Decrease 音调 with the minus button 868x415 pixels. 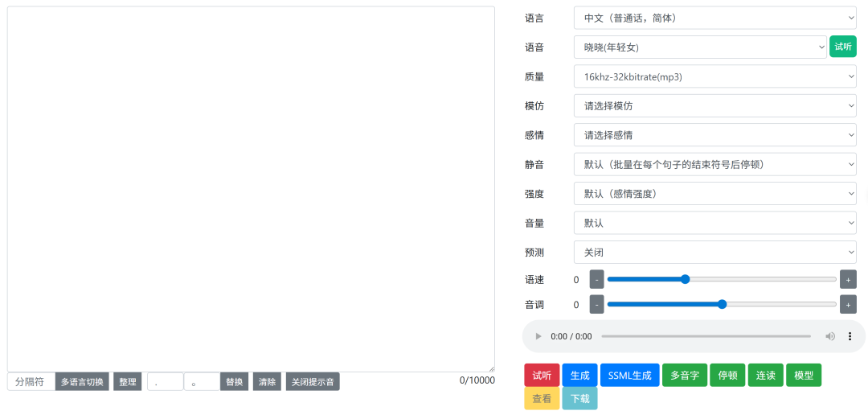(596, 304)
